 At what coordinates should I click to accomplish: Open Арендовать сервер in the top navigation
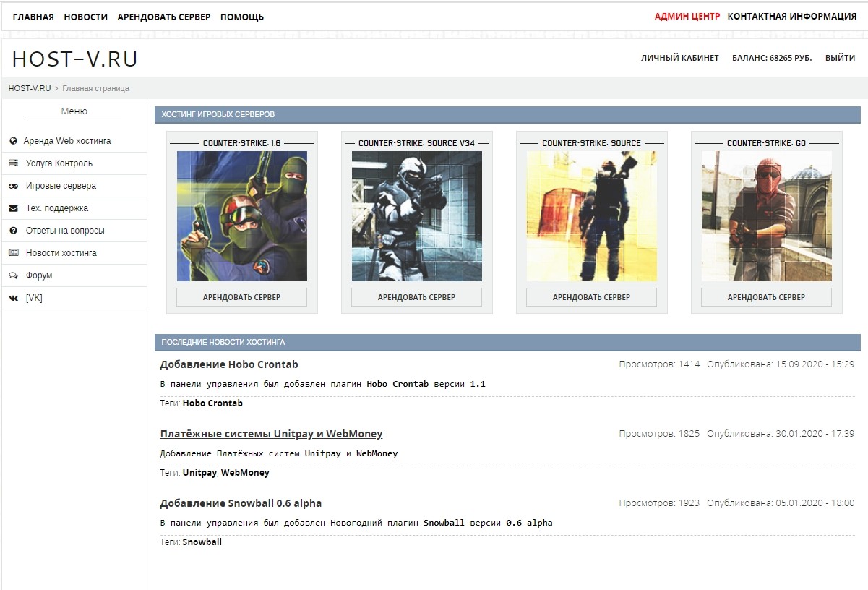click(164, 17)
